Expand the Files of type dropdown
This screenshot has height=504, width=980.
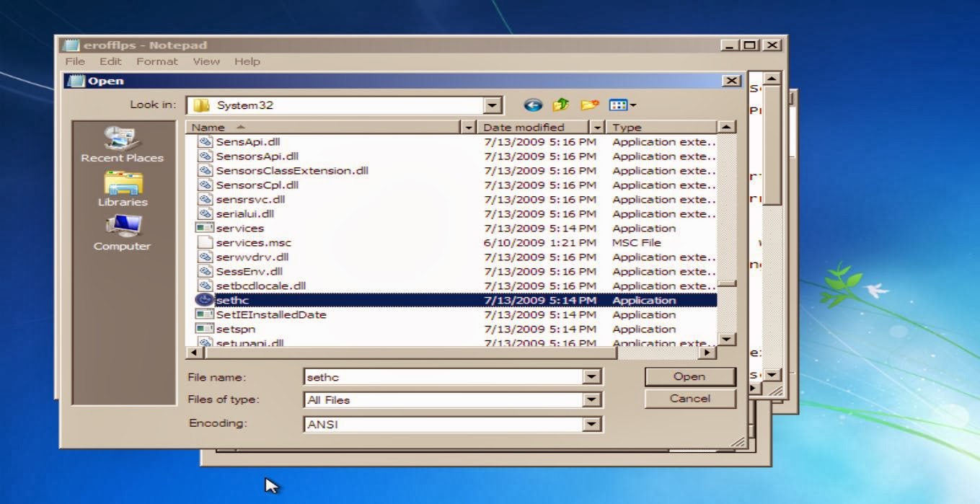(x=591, y=399)
